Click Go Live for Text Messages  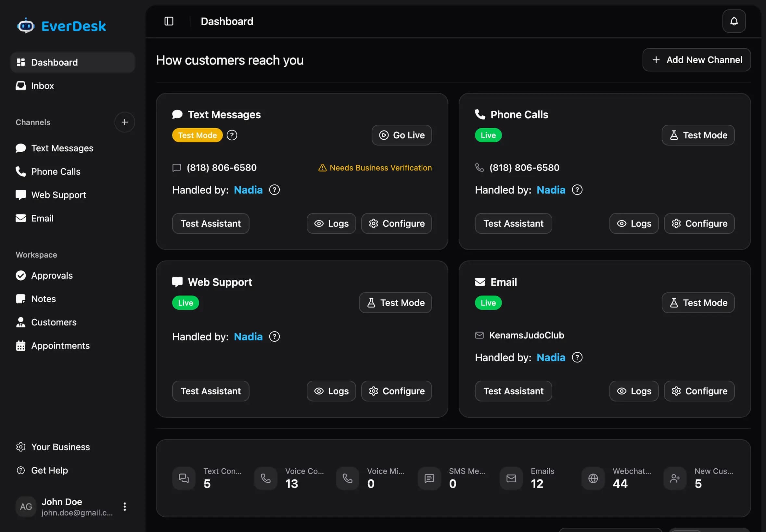pyautogui.click(x=401, y=135)
